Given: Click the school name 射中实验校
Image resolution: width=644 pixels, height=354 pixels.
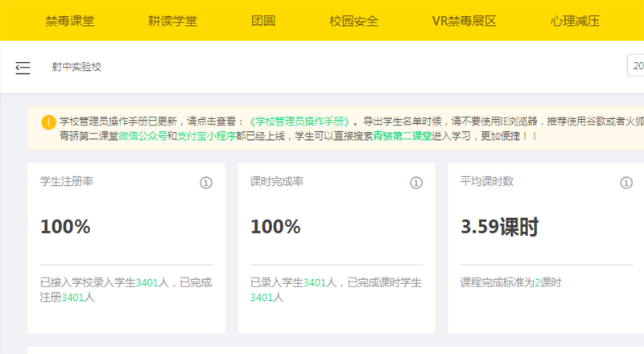Looking at the screenshot, I should [x=76, y=67].
